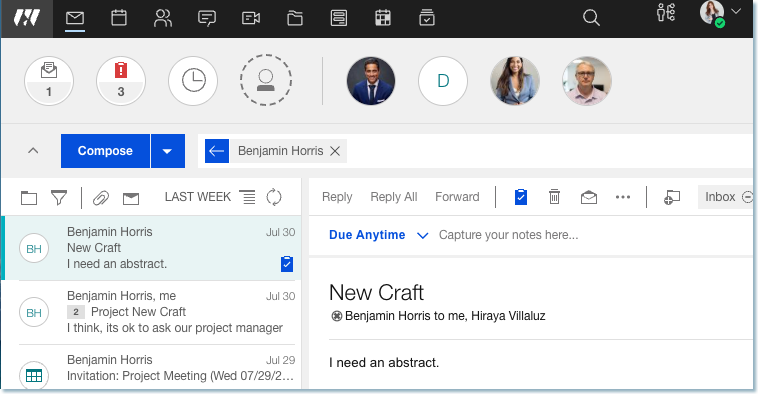758x394 pixels.
Task: Toggle the unread envelope filter
Action: [x=131, y=198]
